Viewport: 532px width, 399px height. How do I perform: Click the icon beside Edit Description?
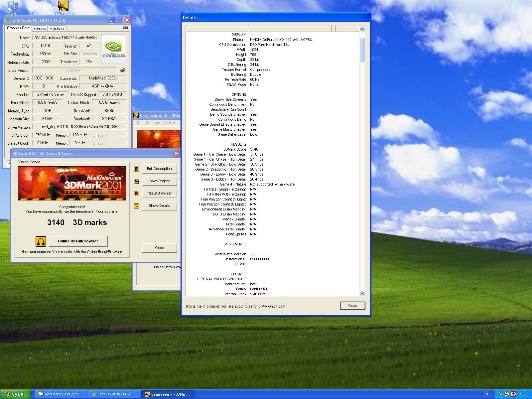137,169
